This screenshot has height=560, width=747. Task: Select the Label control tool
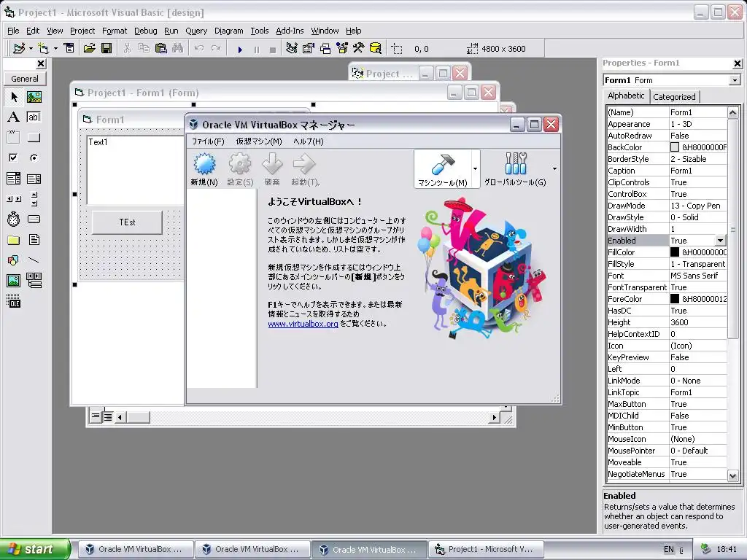(x=14, y=117)
